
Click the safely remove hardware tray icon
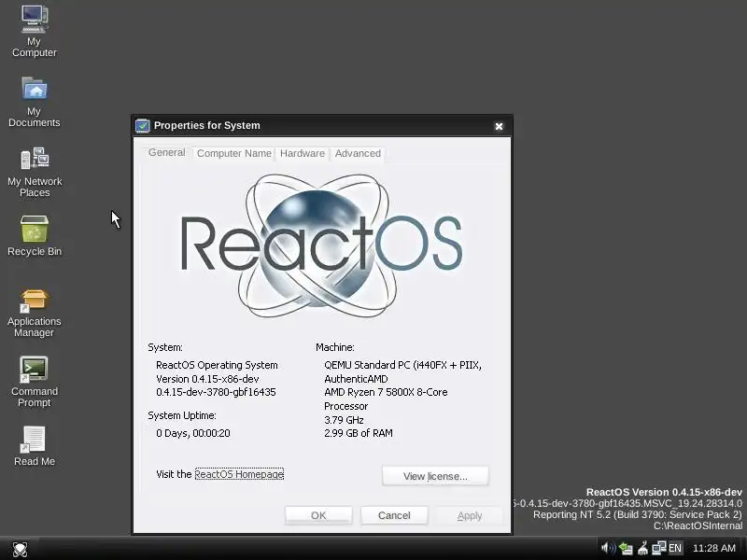coord(626,549)
